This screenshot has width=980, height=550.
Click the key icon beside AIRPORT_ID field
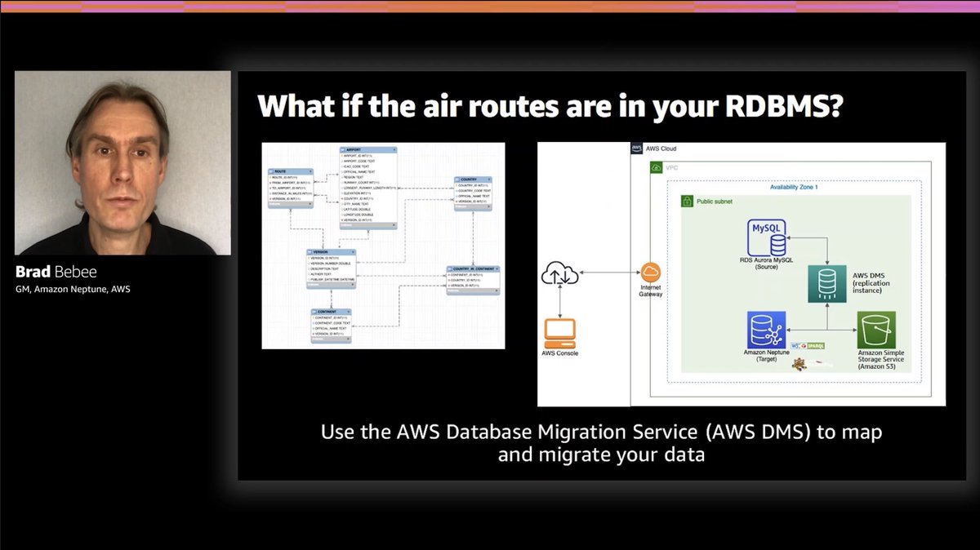click(x=344, y=153)
